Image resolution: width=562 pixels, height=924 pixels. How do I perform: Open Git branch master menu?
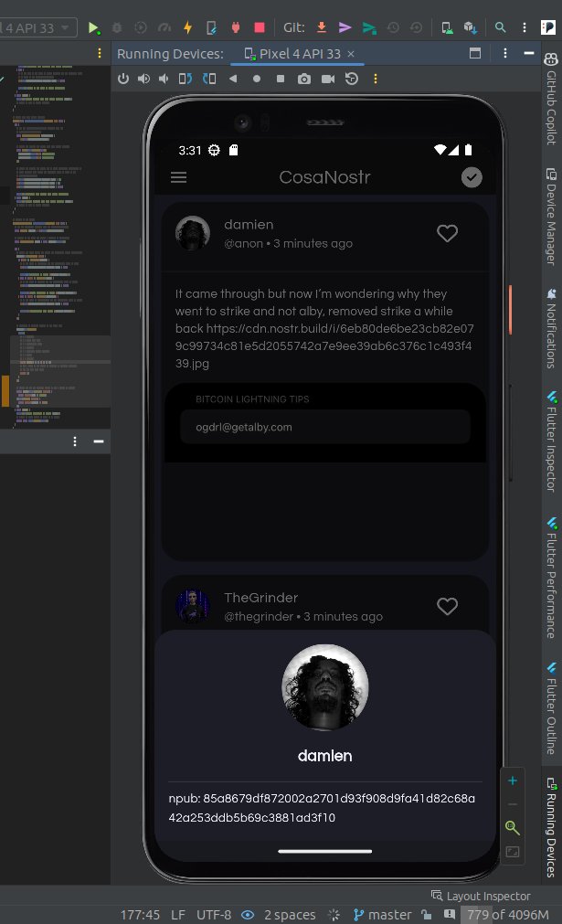382,915
